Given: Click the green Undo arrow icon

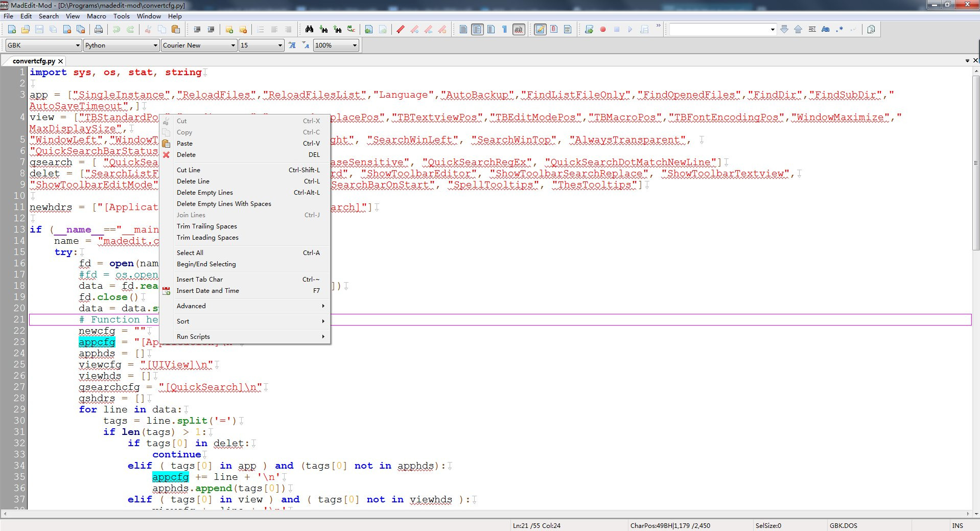Looking at the screenshot, I should pos(116,30).
